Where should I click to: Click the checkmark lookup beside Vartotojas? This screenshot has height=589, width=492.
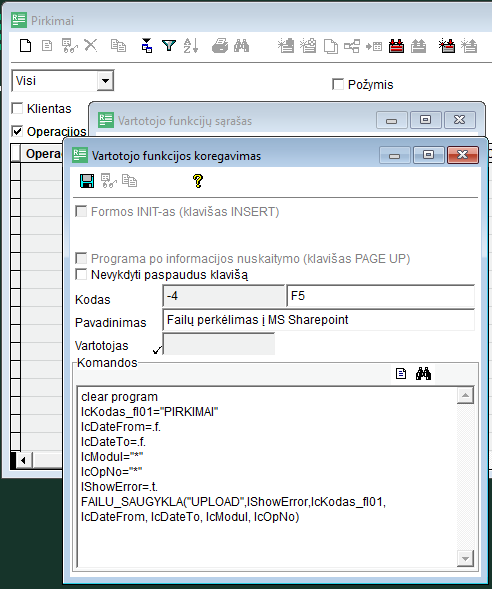point(157,350)
